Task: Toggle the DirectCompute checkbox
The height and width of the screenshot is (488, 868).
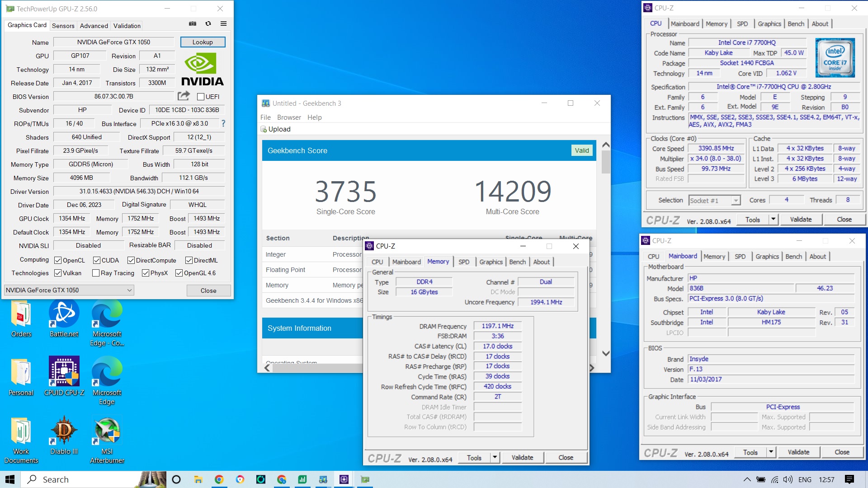Action: click(x=131, y=260)
